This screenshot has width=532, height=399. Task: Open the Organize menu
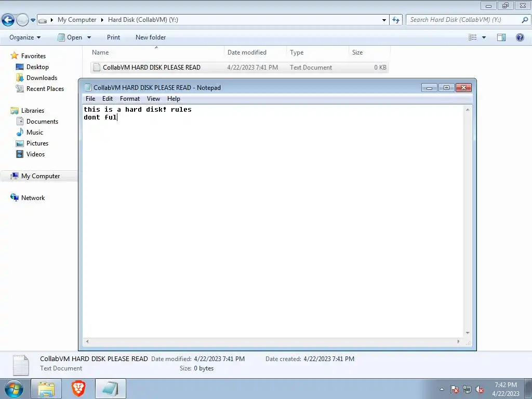(x=25, y=37)
